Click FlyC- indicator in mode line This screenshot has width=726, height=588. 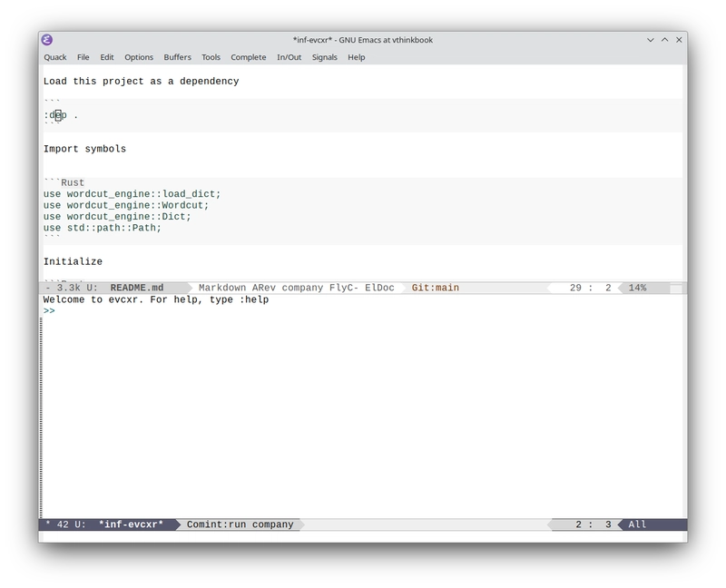click(344, 288)
